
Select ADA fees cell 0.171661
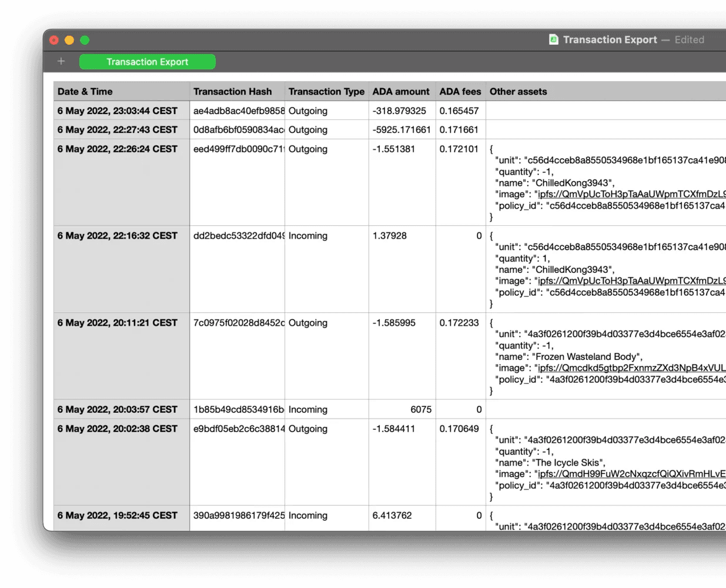click(x=461, y=130)
